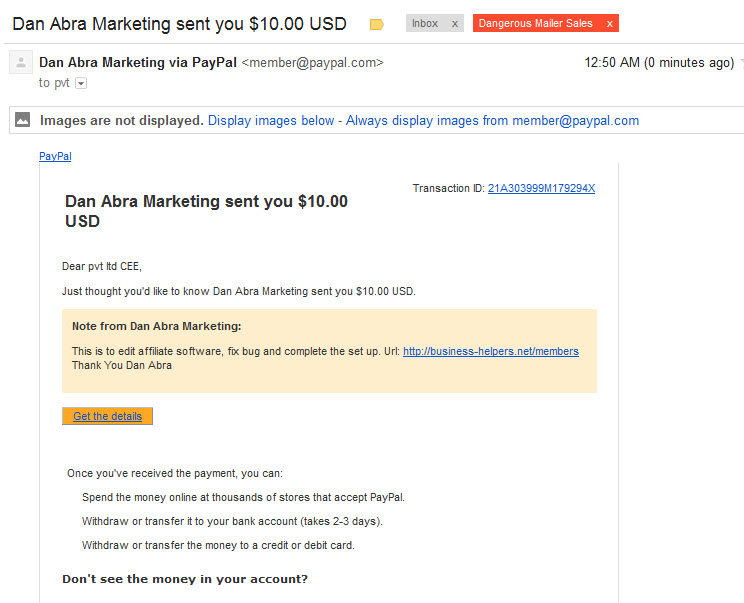Remove the Inbox label with its x
The height and width of the screenshot is (603, 744).
455,24
